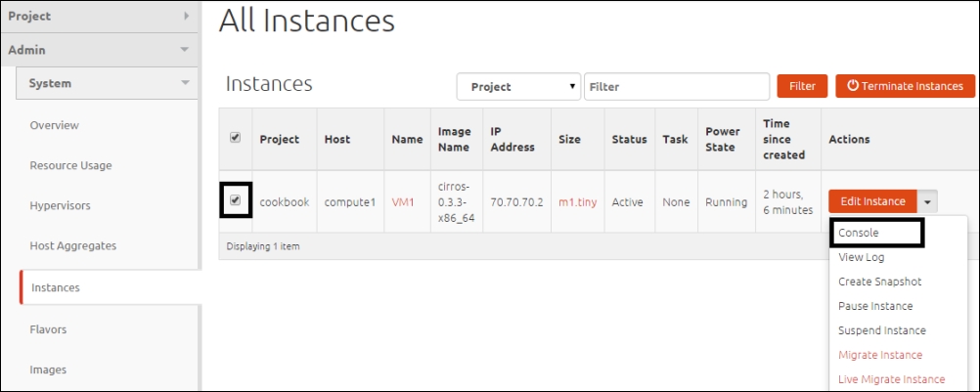Toggle the select-all checkbox in table header

tap(235, 138)
